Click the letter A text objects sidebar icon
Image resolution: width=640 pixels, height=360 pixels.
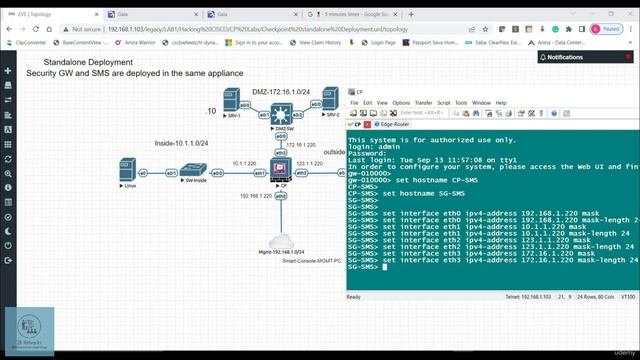(x=8, y=130)
